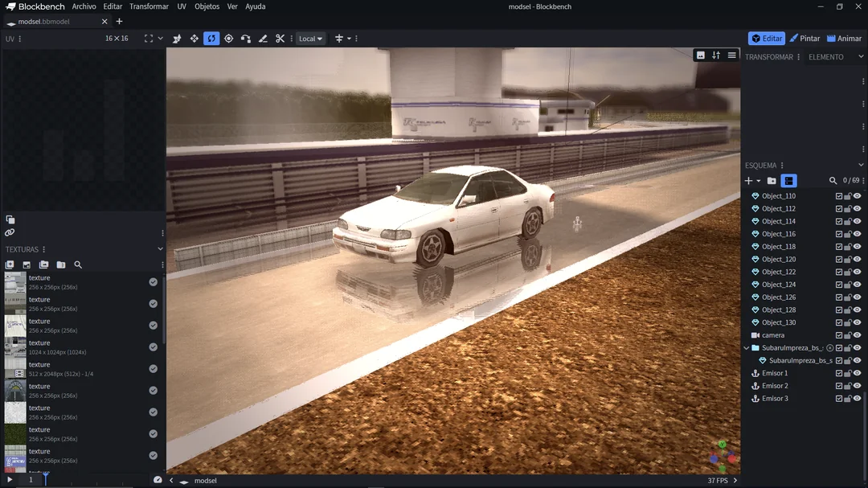Viewport: 868px width, 488px height.
Task: Expand dropdown arrow next to UV frame icon
Action: (161, 39)
